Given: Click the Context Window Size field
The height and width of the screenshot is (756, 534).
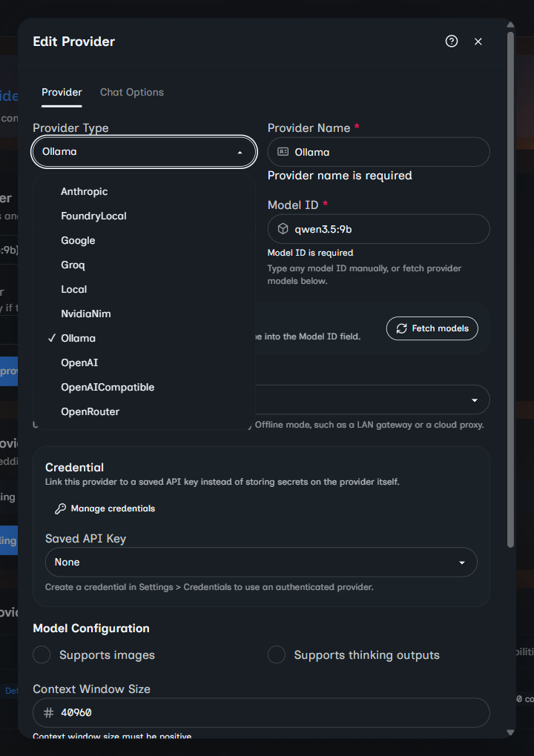Looking at the screenshot, I should [x=261, y=712].
